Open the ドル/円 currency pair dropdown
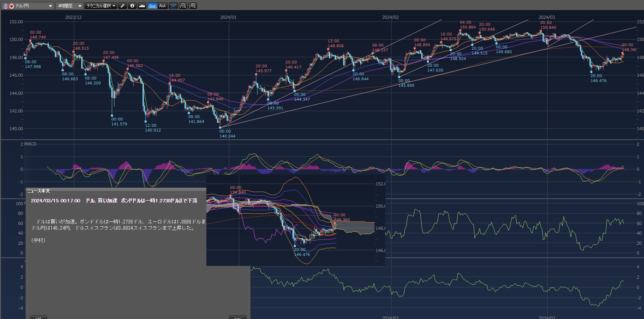This screenshot has height=319, width=644. coord(28,6)
